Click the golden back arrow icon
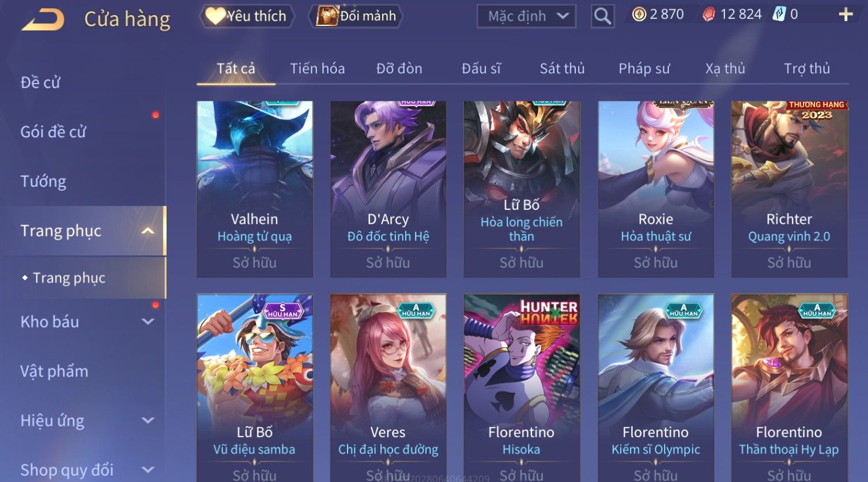868x482 pixels. 43,20
